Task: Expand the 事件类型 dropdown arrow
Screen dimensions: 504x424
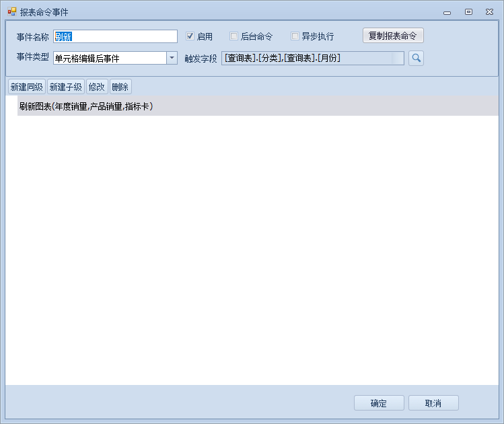Action: coord(172,59)
